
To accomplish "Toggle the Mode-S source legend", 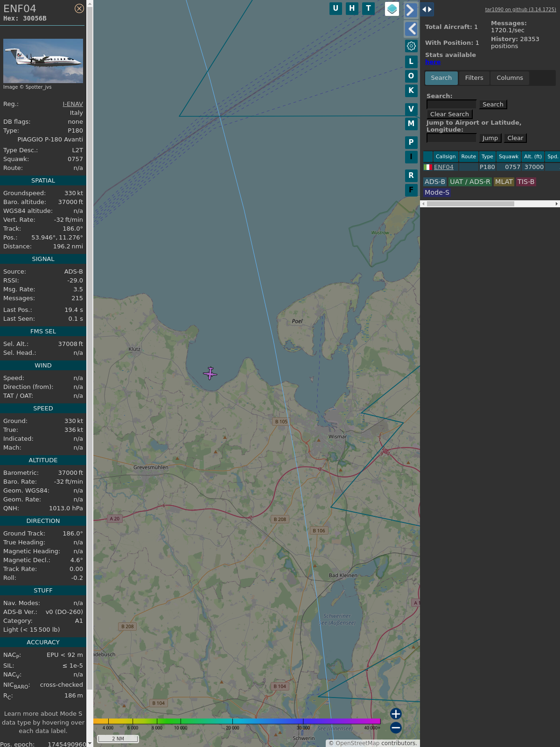I will (437, 192).
